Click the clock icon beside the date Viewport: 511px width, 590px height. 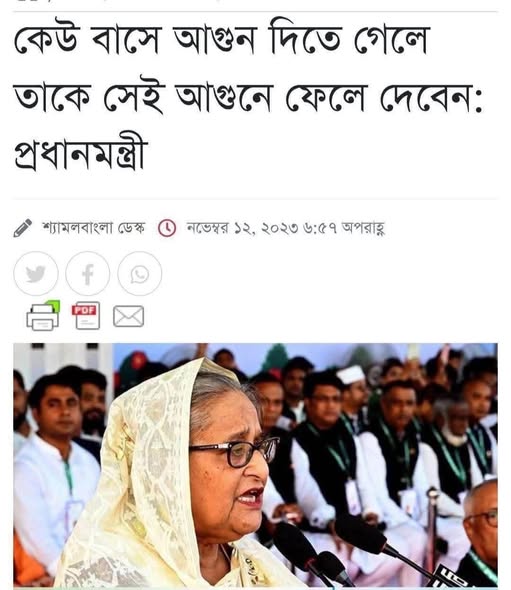167,228
